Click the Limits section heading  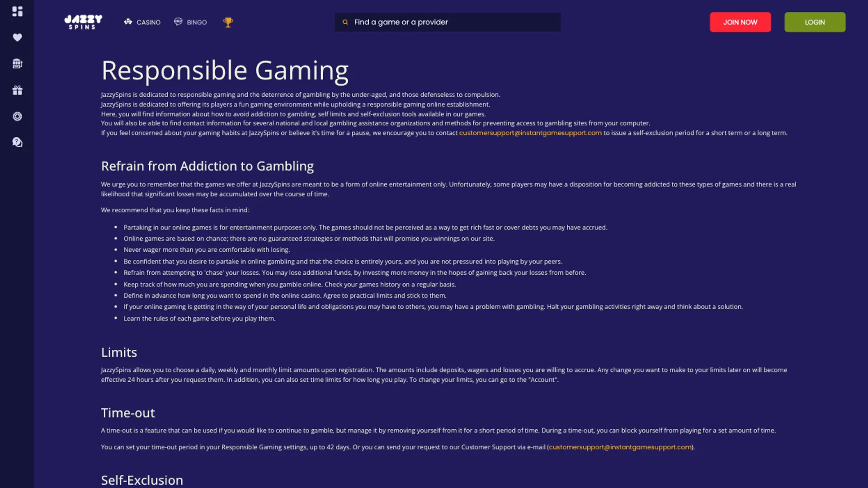click(x=119, y=352)
